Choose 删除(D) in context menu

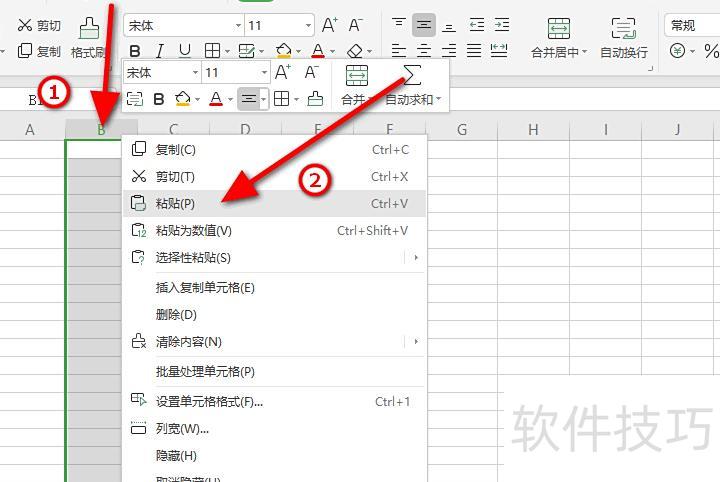[275, 314]
